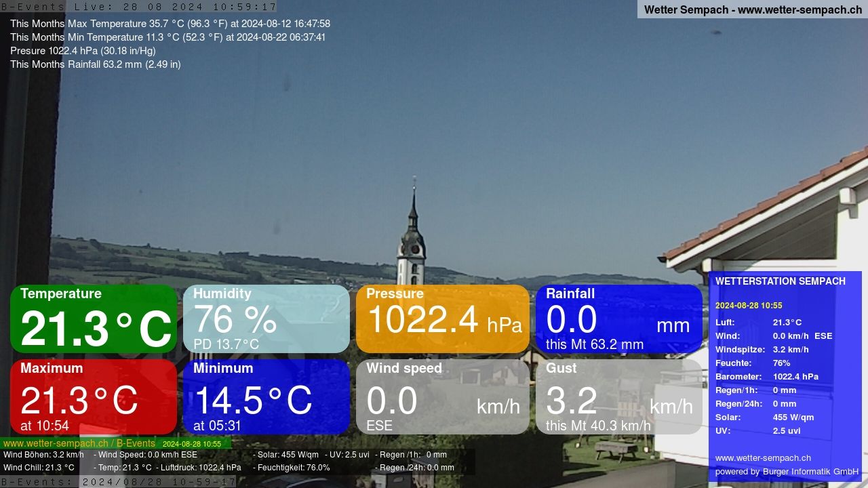Click 'Wind Chill: 21.3 °C' status text

[x=39, y=468]
